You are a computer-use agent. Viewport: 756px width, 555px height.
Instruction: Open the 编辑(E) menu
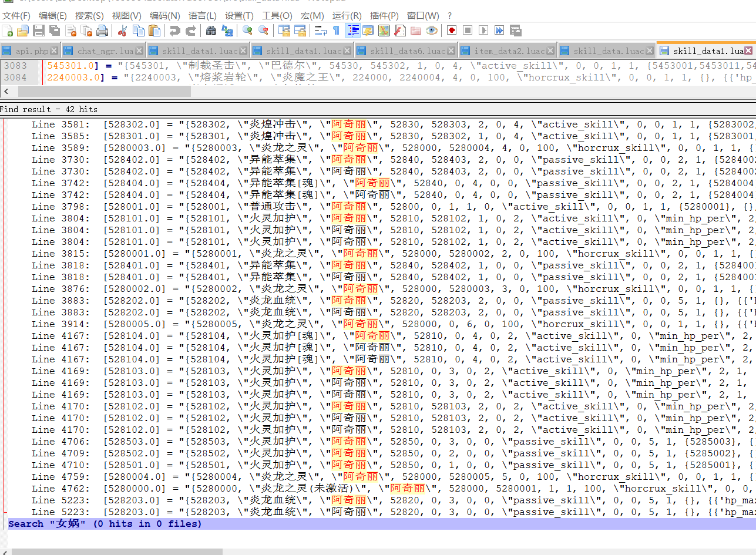coord(52,16)
